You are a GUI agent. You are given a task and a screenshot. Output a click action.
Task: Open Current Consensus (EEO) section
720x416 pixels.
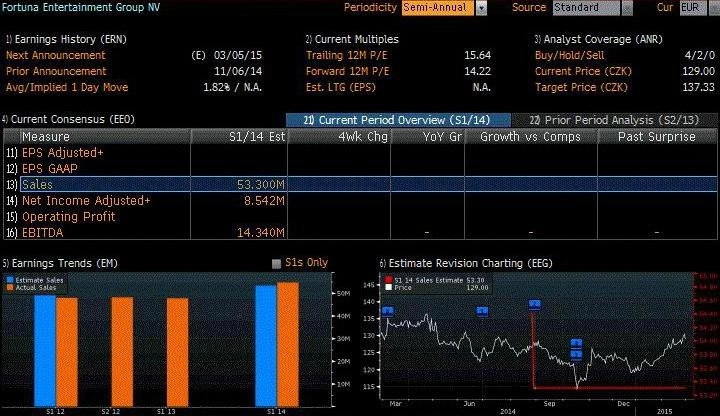tap(68, 119)
